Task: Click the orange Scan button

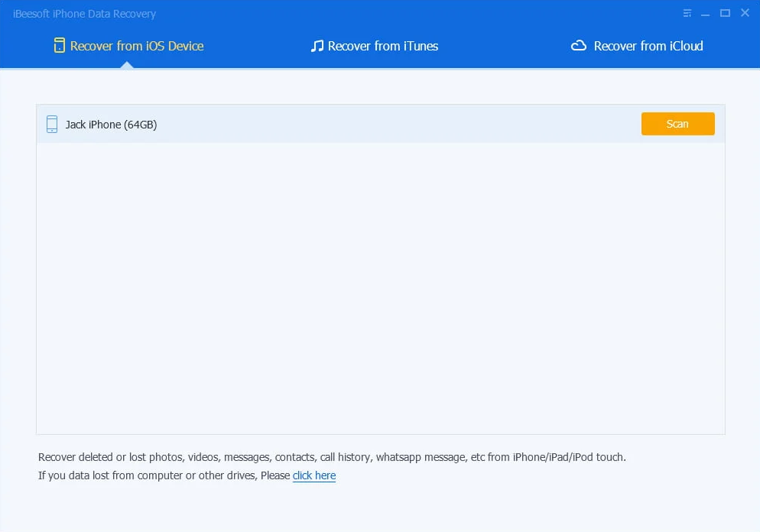Action: (677, 124)
